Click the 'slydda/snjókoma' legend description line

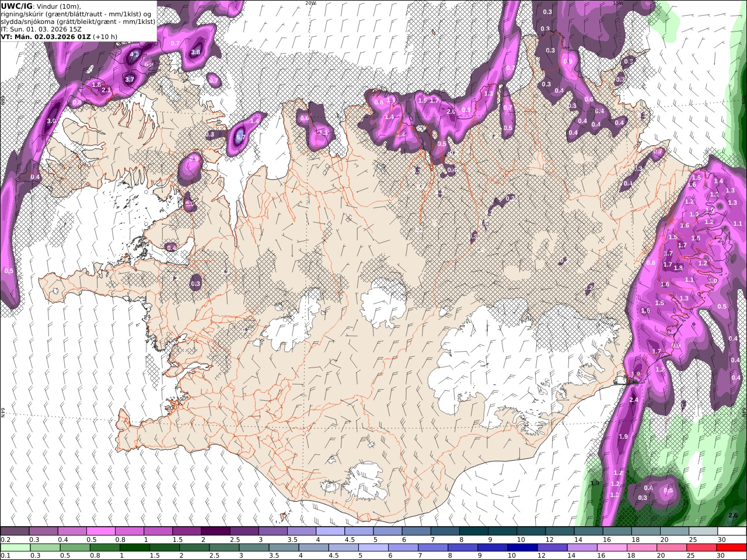pos(78,22)
